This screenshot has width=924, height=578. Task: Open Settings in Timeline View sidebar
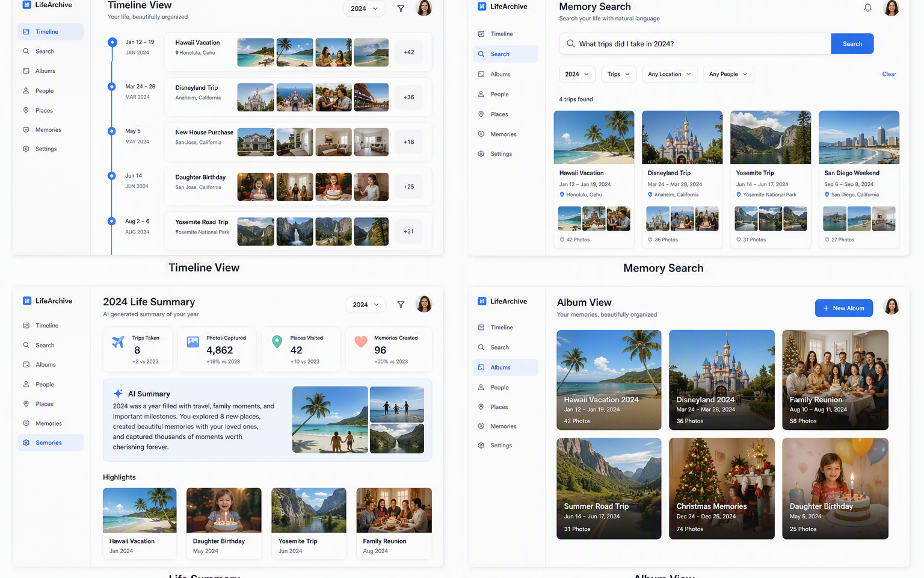(51, 149)
